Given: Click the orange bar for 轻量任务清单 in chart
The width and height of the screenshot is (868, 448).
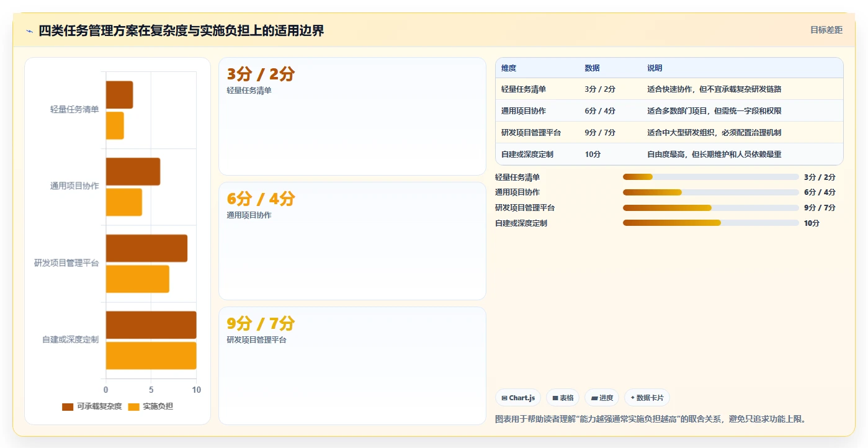Looking at the screenshot, I should [x=115, y=125].
